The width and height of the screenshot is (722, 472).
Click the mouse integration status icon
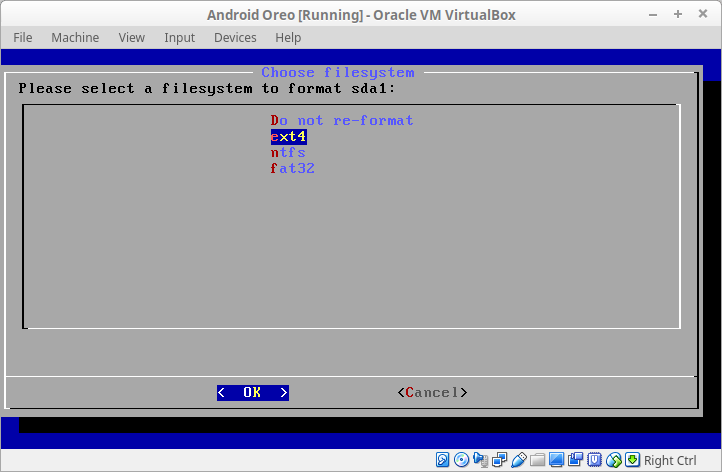click(614, 460)
